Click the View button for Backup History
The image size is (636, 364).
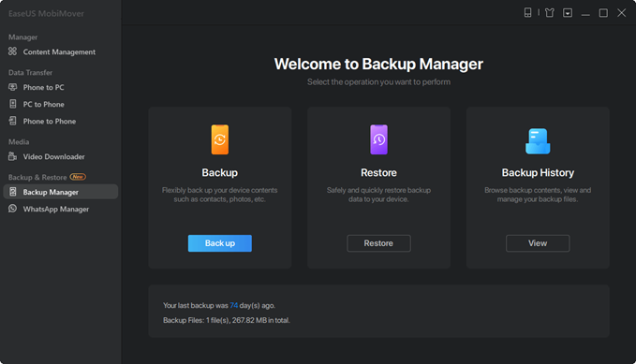(x=538, y=243)
